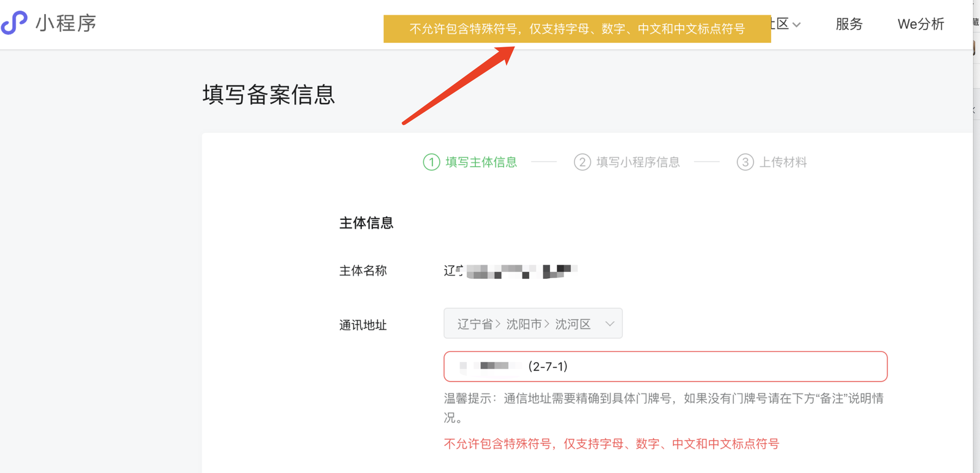
Task: Click the 填写备案信息 page heading
Action: pos(269,95)
